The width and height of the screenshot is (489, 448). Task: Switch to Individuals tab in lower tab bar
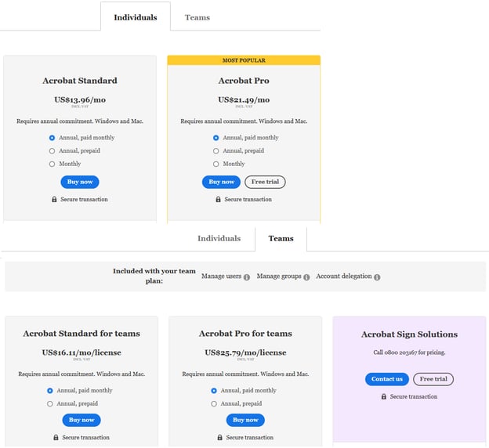pyautogui.click(x=219, y=239)
